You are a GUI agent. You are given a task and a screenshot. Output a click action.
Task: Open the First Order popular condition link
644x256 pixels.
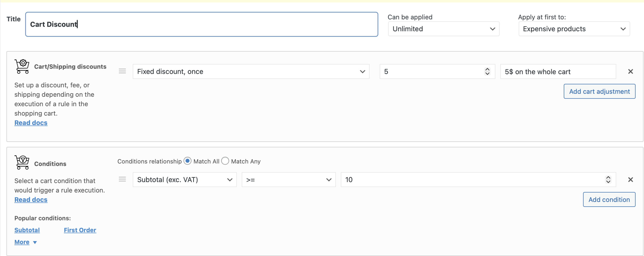point(80,230)
